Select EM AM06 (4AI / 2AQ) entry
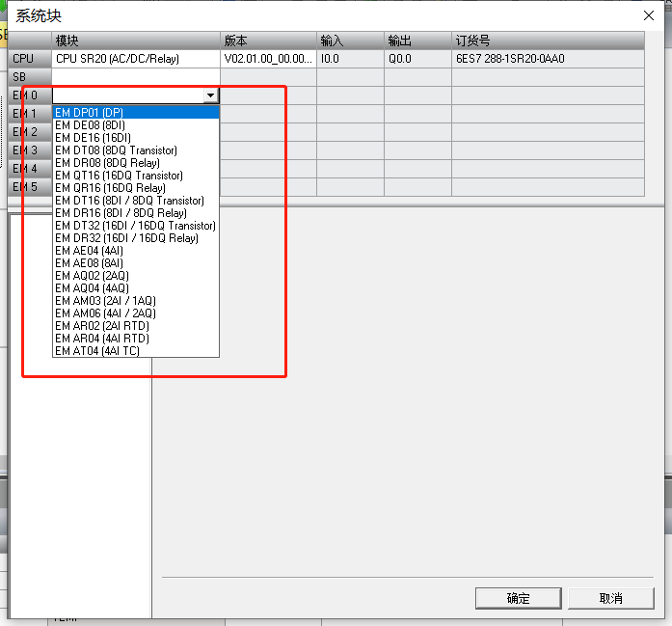This screenshot has height=626, width=672. (x=135, y=313)
